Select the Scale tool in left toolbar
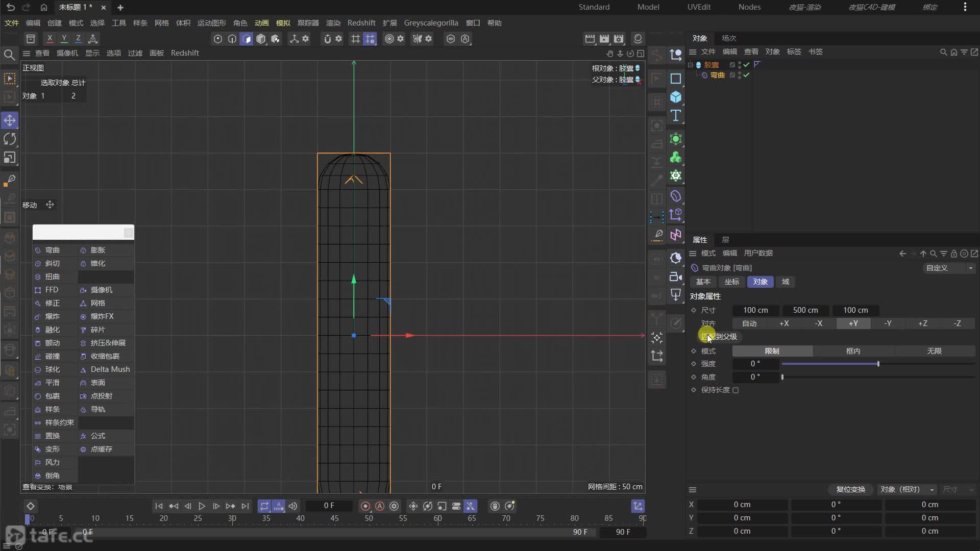Image resolution: width=980 pixels, height=551 pixels. point(10,158)
